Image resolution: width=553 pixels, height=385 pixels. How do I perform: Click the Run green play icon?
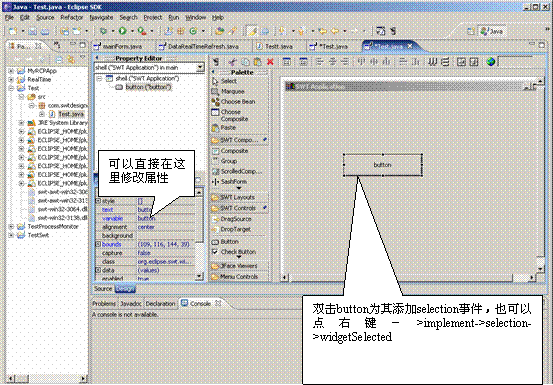(x=122, y=31)
